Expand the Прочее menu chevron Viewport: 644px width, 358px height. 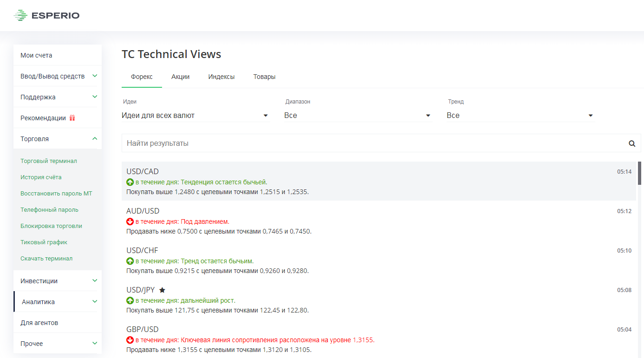click(x=95, y=343)
